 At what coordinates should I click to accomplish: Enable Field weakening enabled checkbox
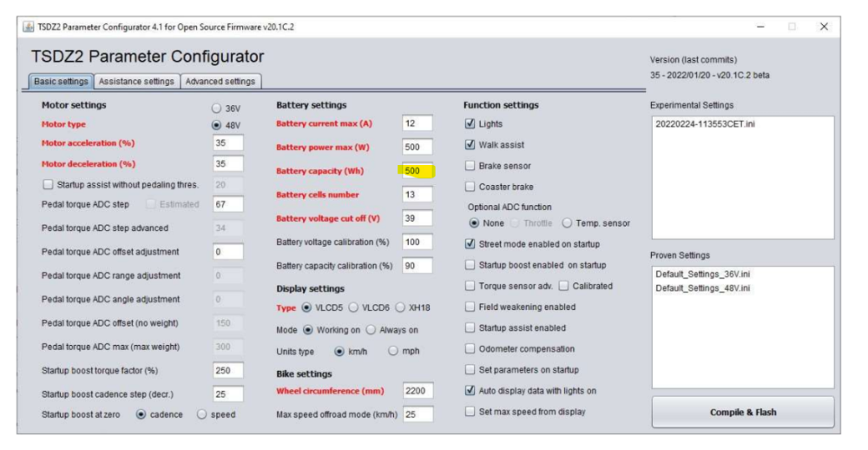(x=470, y=308)
